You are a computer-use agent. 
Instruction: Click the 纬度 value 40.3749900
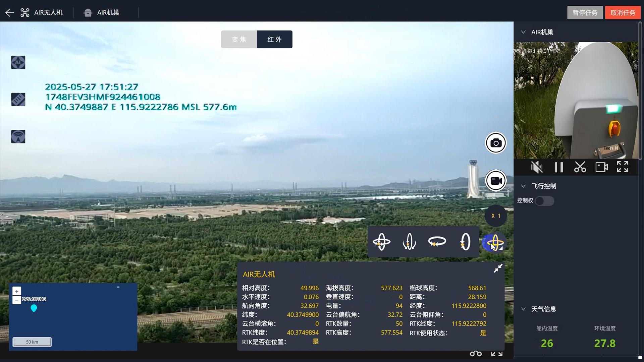coord(303,315)
